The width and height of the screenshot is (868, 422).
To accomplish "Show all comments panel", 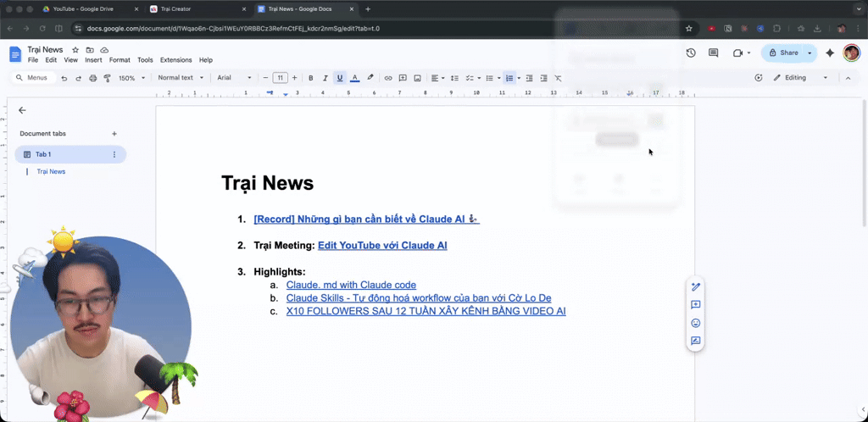I will pos(714,53).
